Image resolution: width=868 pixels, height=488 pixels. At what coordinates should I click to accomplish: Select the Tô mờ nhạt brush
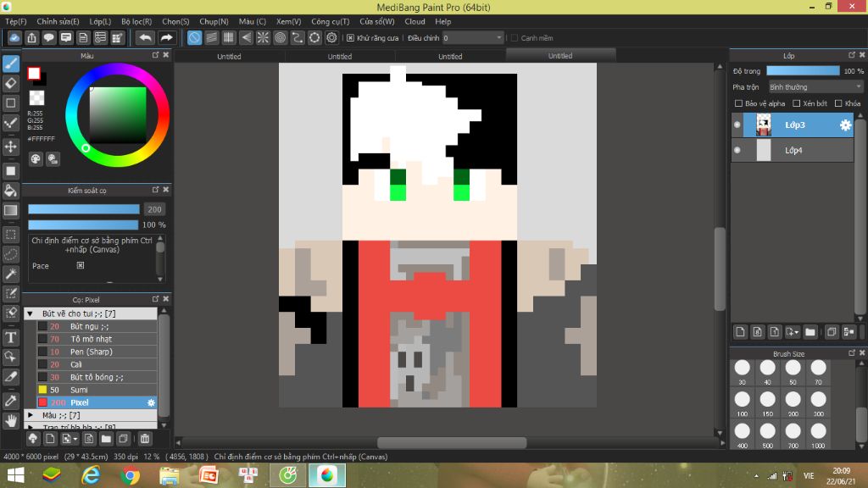click(x=97, y=339)
